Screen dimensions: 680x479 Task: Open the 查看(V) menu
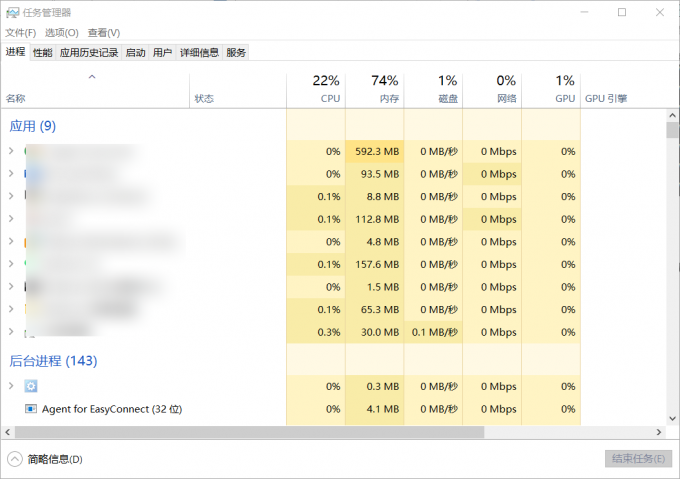[104, 33]
